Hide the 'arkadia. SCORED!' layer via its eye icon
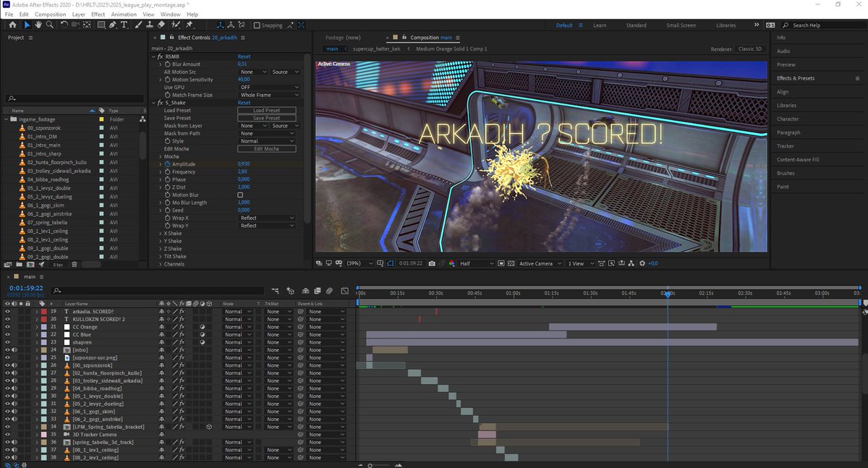 [8, 311]
